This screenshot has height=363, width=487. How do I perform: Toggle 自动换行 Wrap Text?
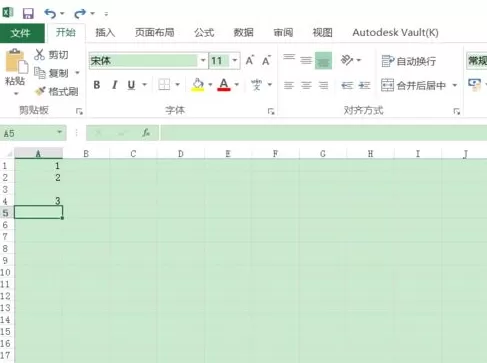point(409,61)
